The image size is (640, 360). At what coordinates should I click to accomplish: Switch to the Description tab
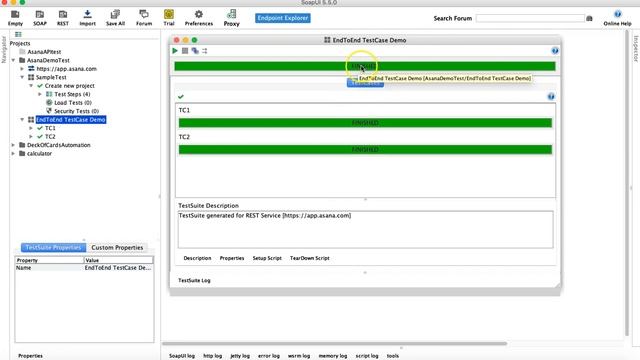coord(197,258)
